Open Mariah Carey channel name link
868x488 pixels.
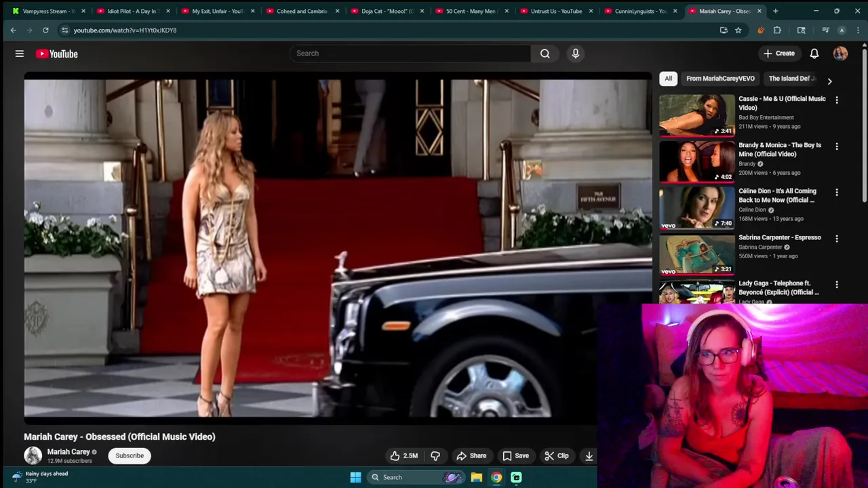tap(68, 451)
